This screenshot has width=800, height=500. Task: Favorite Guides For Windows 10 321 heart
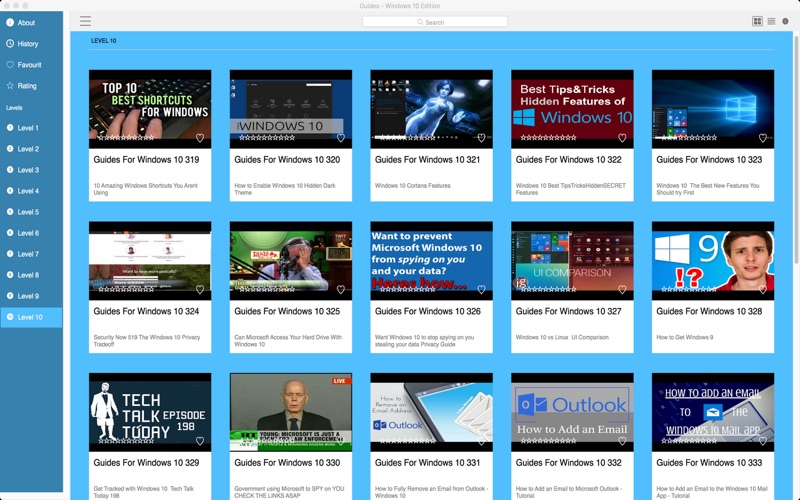coord(481,138)
